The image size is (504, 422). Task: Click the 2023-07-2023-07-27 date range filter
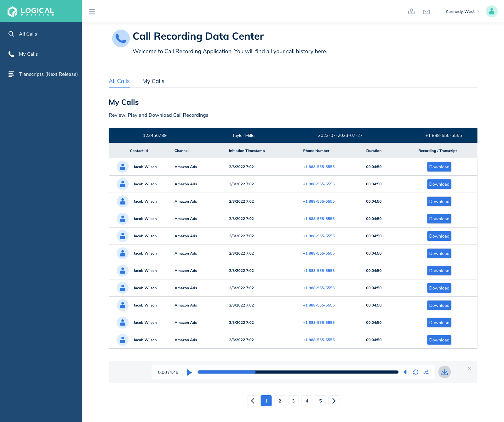(x=340, y=135)
